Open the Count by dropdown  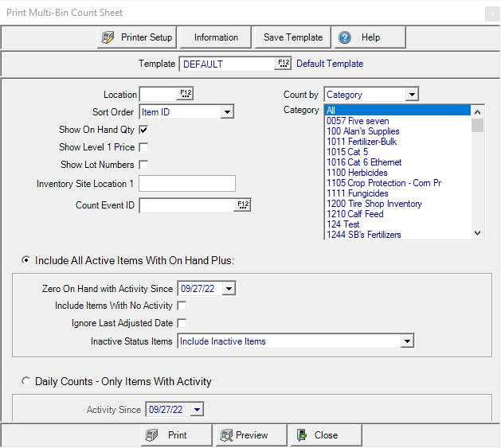pos(411,95)
